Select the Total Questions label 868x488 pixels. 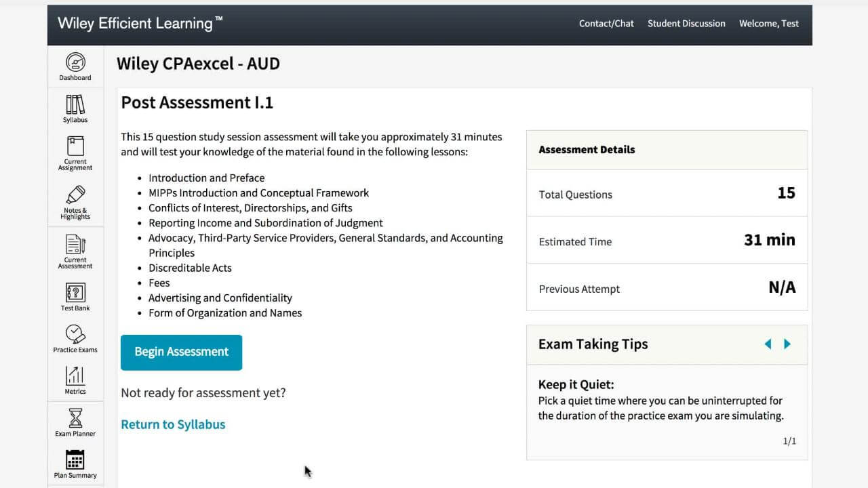pos(576,195)
